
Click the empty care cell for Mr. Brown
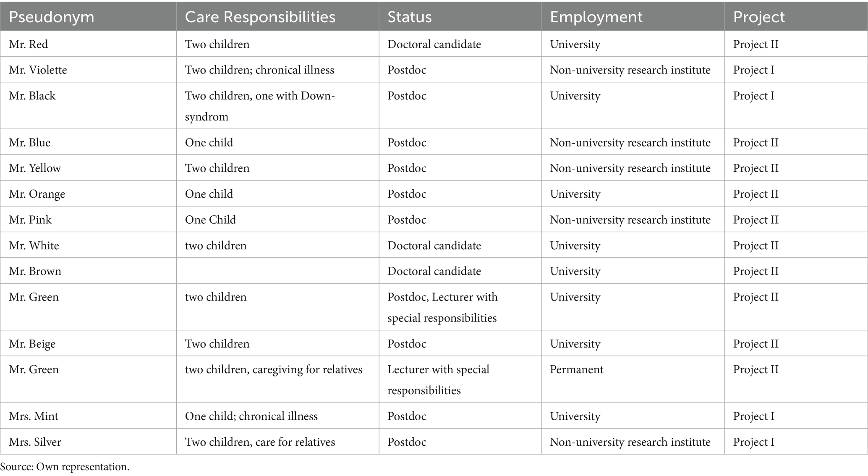tap(277, 271)
